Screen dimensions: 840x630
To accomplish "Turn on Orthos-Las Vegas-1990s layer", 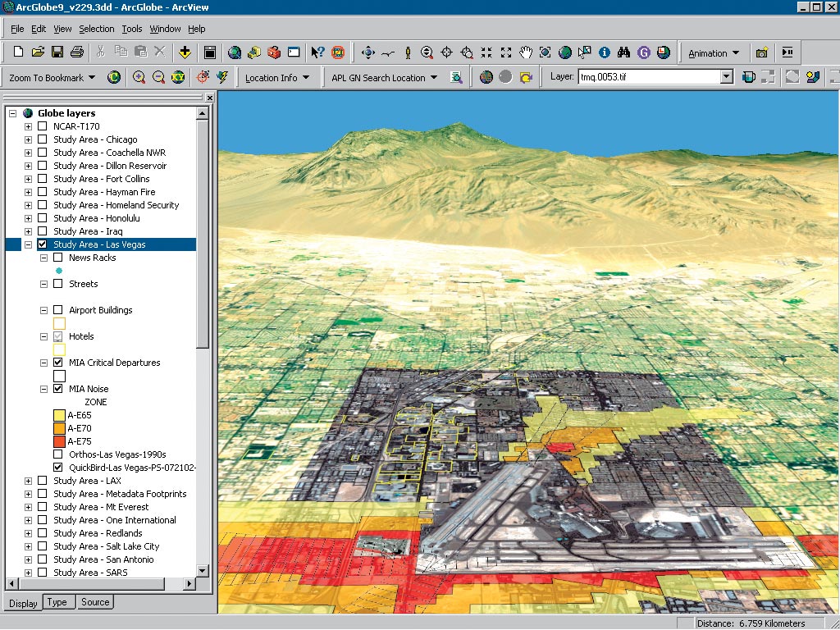I will tap(58, 454).
